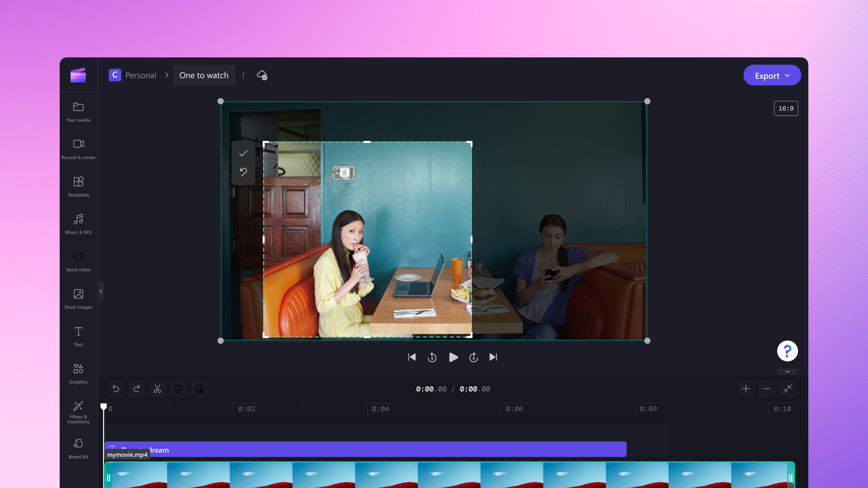The width and height of the screenshot is (868, 488).
Task: Open the Text tool panel
Action: [x=78, y=335]
